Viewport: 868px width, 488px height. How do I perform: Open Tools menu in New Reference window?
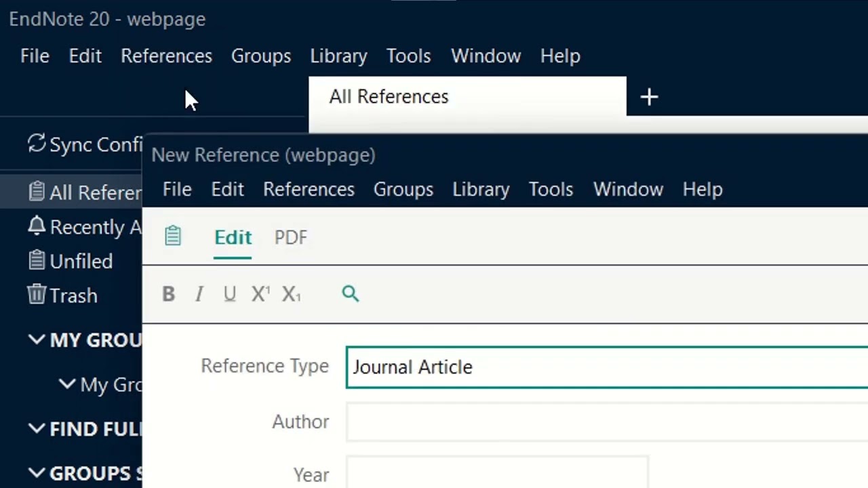point(551,189)
